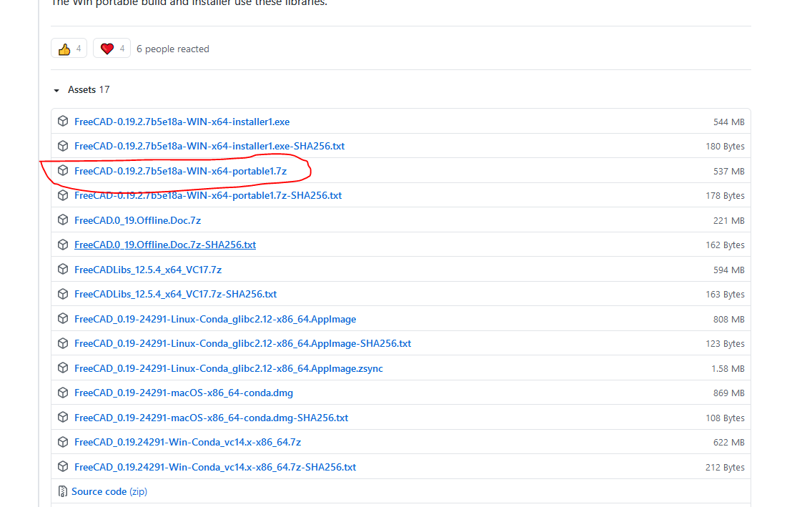The width and height of the screenshot is (812, 507).
Task: Download Source code (zip)
Action: click(x=109, y=491)
